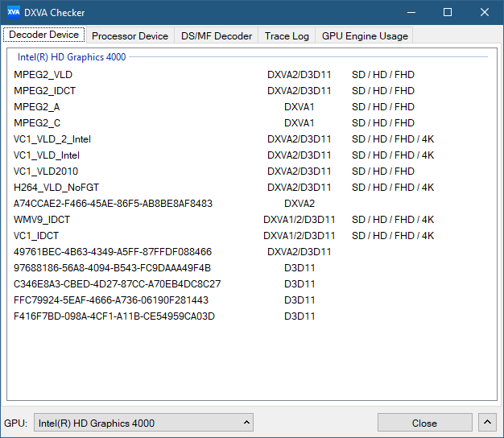Click DXVA1 value in the MPEG2_C row

coord(300,122)
